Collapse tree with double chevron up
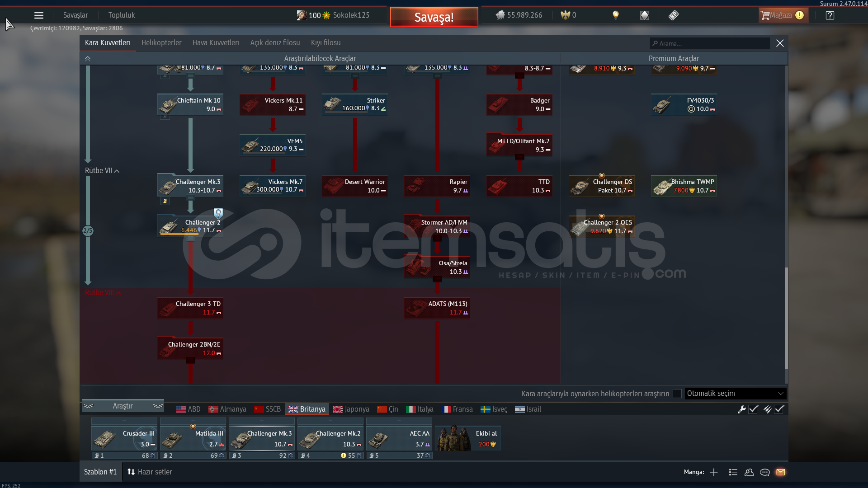The width and height of the screenshot is (868, 488). (x=88, y=59)
